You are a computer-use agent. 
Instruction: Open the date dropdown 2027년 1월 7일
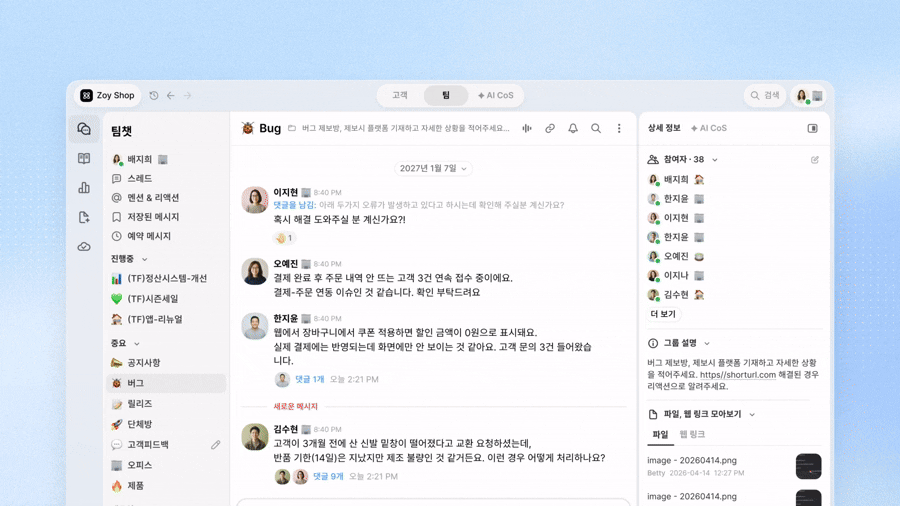[433, 168]
